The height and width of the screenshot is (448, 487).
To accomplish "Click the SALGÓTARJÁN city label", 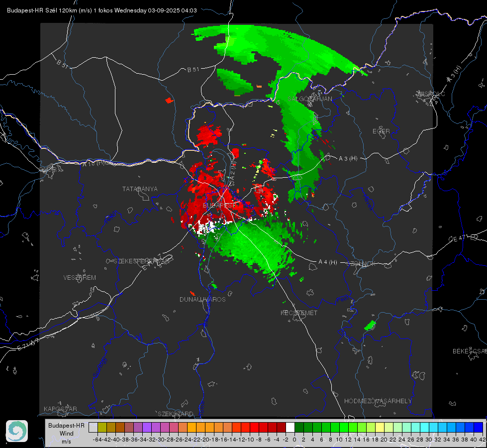I will point(309,99).
